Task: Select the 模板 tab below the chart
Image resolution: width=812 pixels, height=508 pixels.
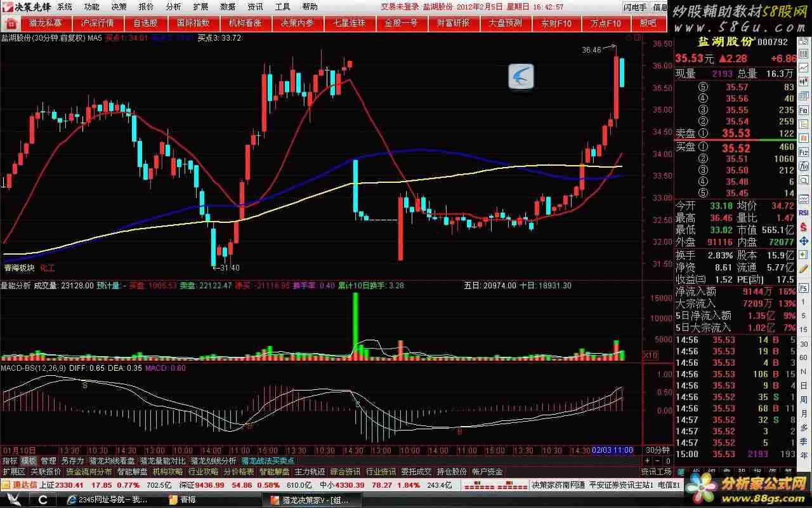Action: [x=29, y=460]
